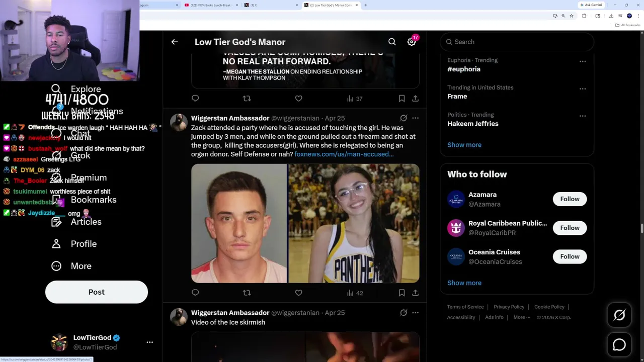Open Wiggerstan Ambassador avatar on the Ice skirmish post
Viewport: 644px width, 362px height.
pos(179,317)
